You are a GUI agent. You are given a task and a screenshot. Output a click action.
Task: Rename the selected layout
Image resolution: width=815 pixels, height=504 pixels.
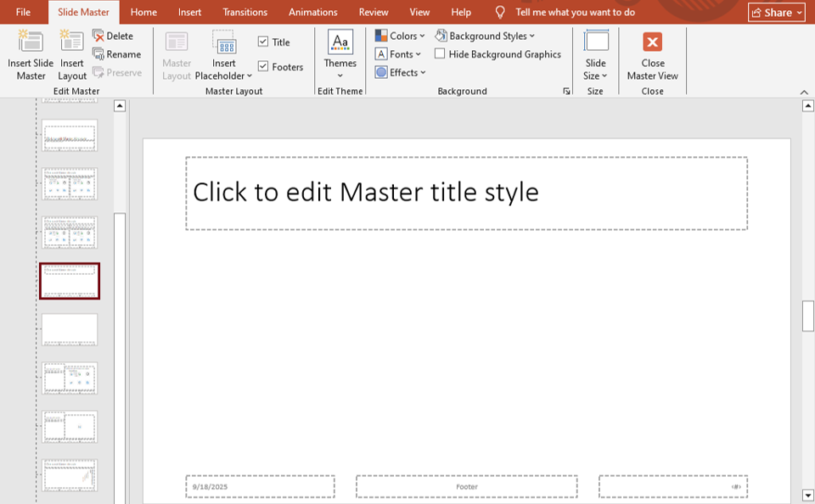click(x=116, y=54)
